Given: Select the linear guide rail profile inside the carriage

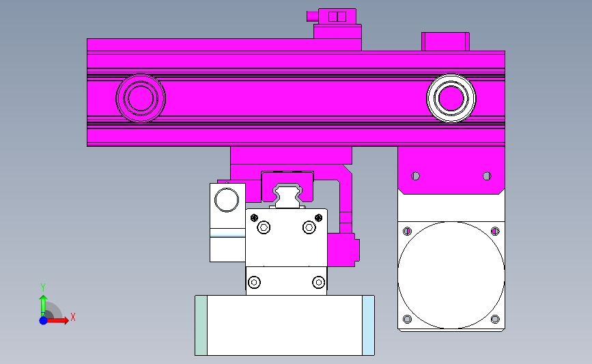Looking at the screenshot, I should coord(288,196).
